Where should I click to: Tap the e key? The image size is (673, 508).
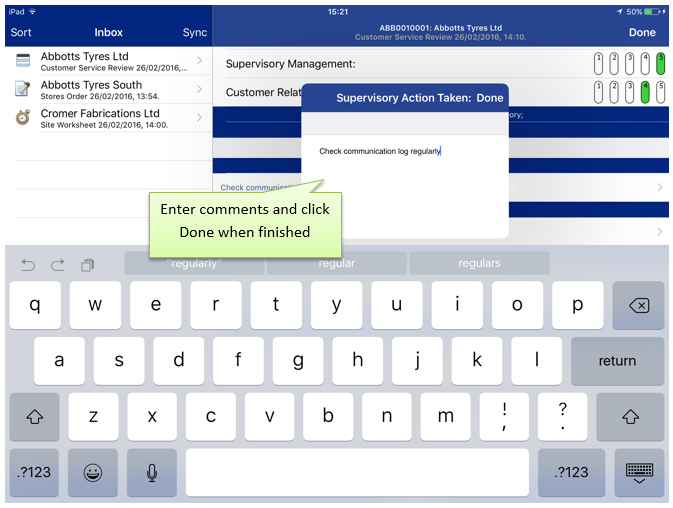(155, 305)
